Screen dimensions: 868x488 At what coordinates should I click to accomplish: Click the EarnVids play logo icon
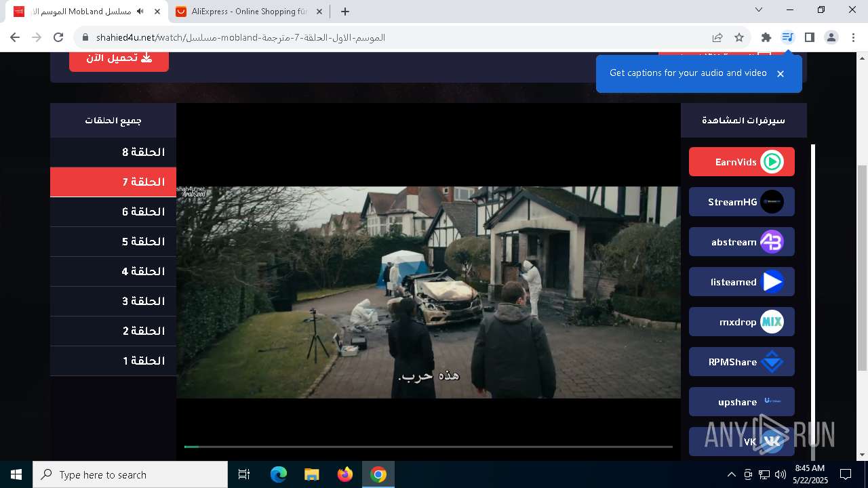coord(772,162)
